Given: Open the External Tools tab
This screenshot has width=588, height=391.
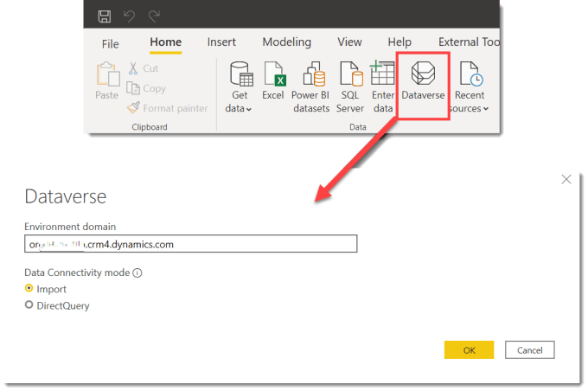Looking at the screenshot, I should pos(469,42).
